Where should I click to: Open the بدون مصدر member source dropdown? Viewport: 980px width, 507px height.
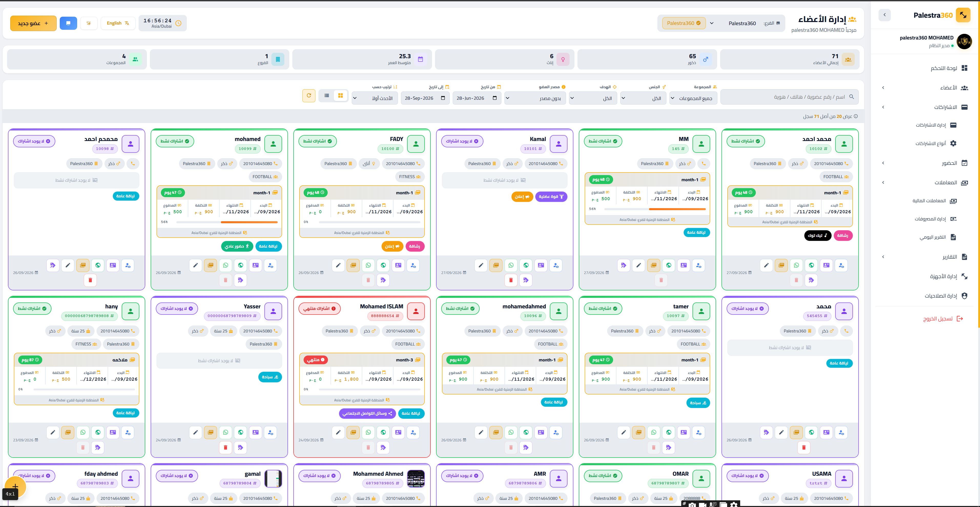[535, 98]
